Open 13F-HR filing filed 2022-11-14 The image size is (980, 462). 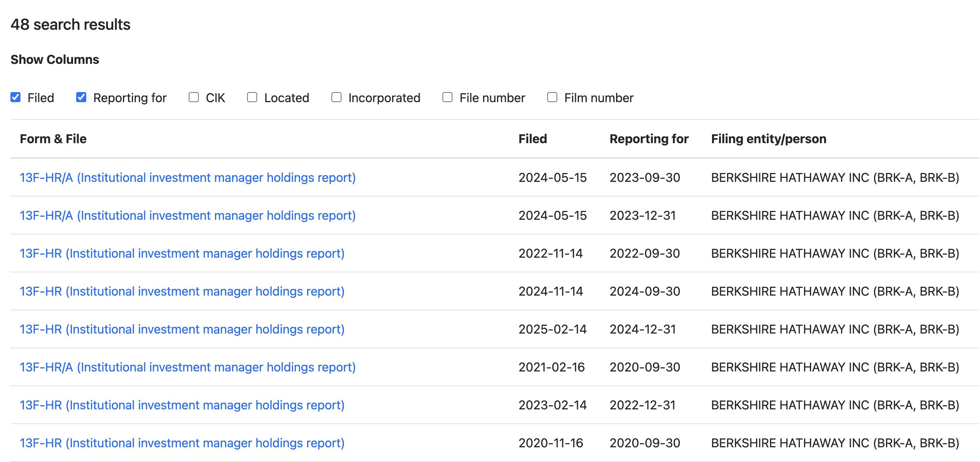(182, 253)
